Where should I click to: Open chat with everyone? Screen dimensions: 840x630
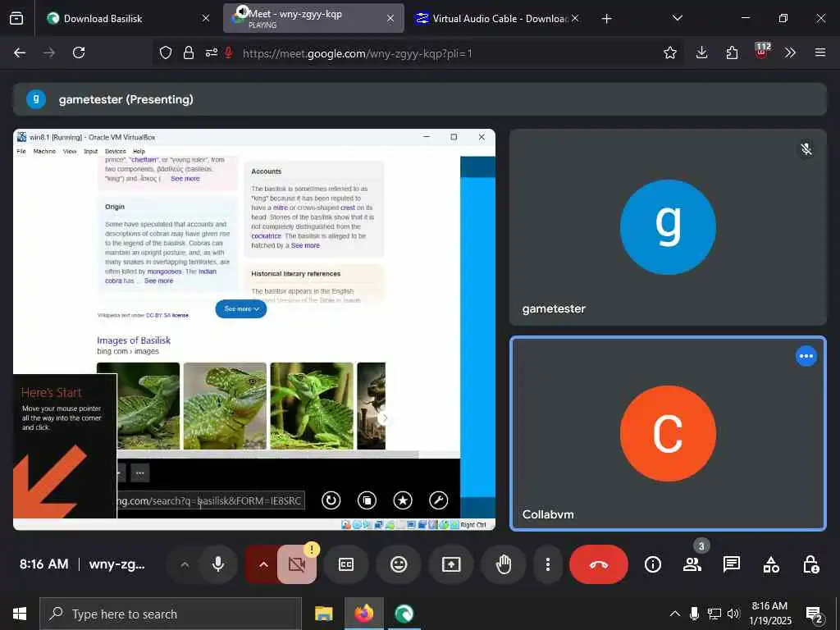click(x=731, y=564)
